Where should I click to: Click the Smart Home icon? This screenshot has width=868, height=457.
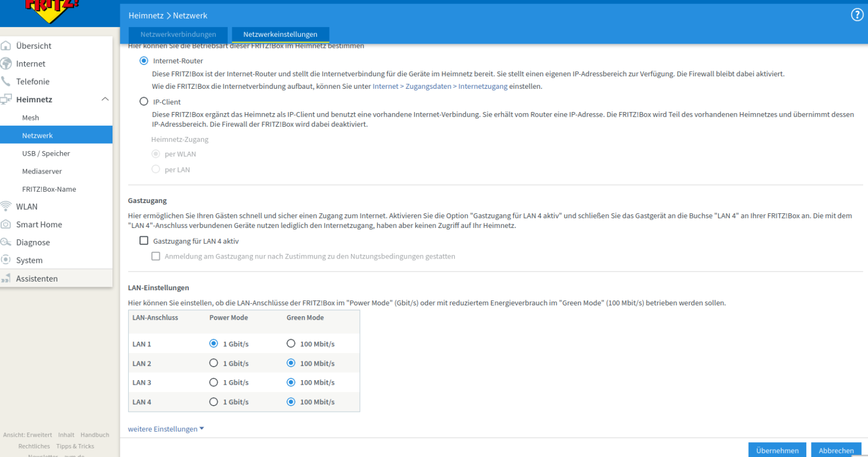point(6,225)
